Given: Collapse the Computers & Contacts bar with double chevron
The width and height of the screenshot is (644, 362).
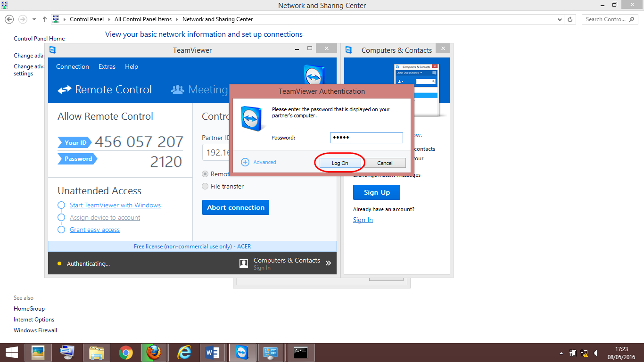Looking at the screenshot, I should (x=329, y=263).
